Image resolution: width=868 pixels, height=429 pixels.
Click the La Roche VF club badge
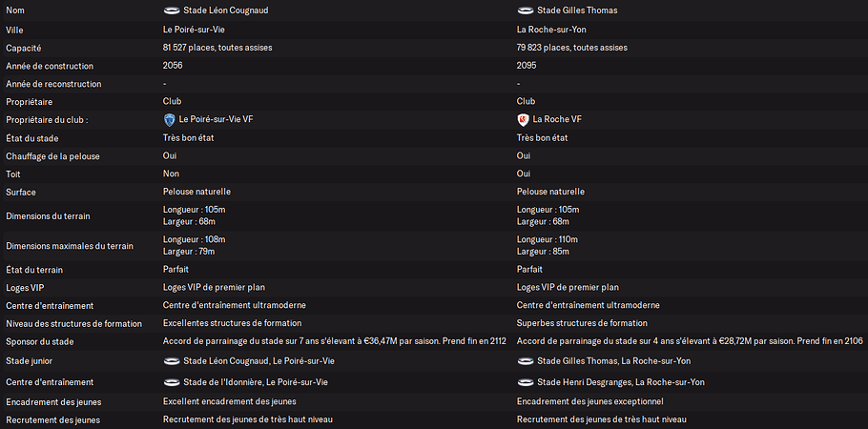(523, 120)
